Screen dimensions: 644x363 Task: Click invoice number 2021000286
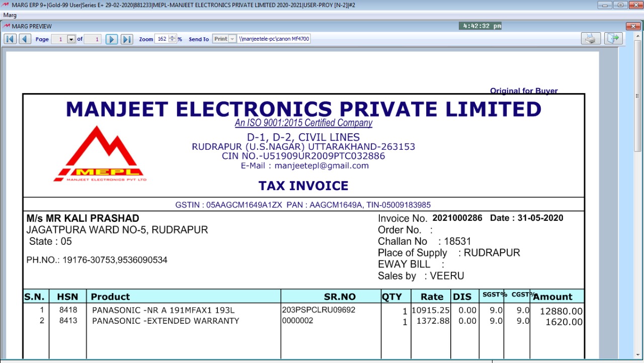point(457,218)
